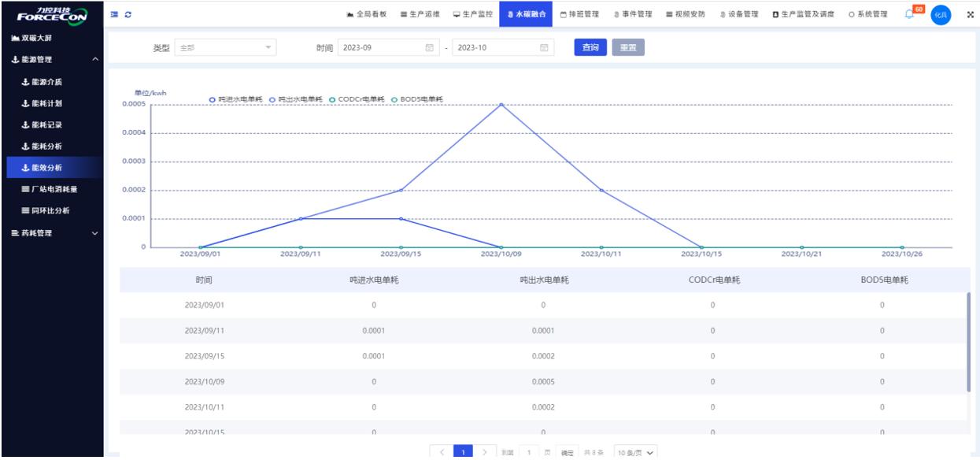Click the 重置 reset button
Viewport: 980px width, 460px height.
pos(628,47)
